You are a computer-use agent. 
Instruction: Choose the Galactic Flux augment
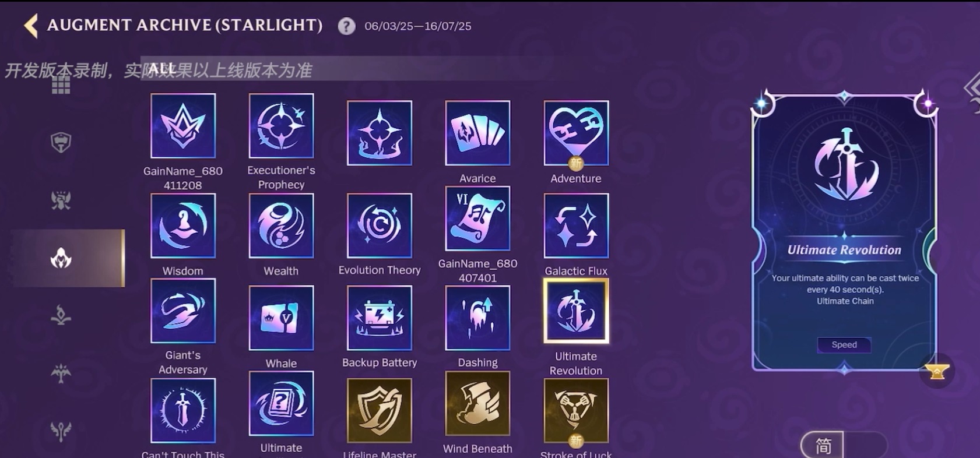coord(576,226)
